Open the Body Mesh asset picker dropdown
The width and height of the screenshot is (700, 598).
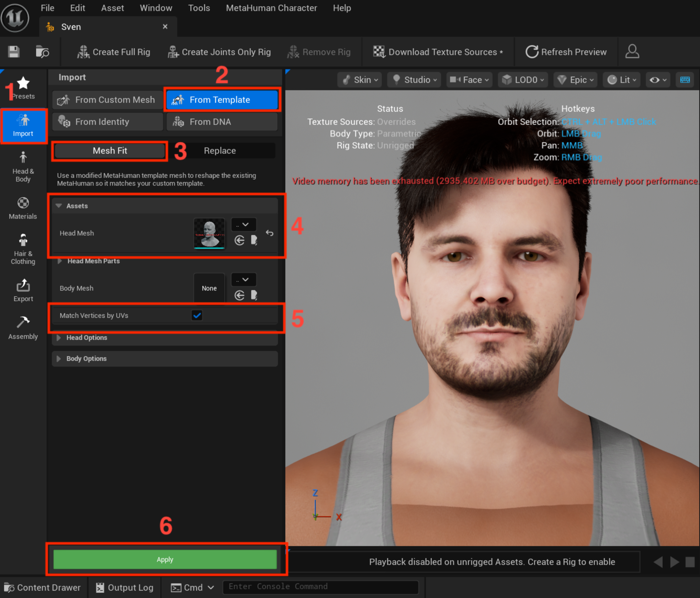point(243,280)
